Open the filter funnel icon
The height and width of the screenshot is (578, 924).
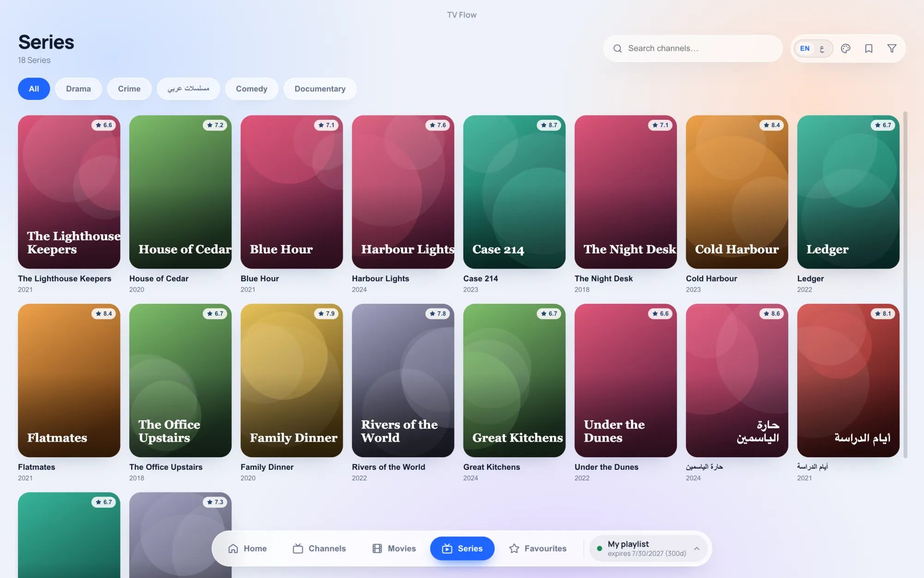892,49
